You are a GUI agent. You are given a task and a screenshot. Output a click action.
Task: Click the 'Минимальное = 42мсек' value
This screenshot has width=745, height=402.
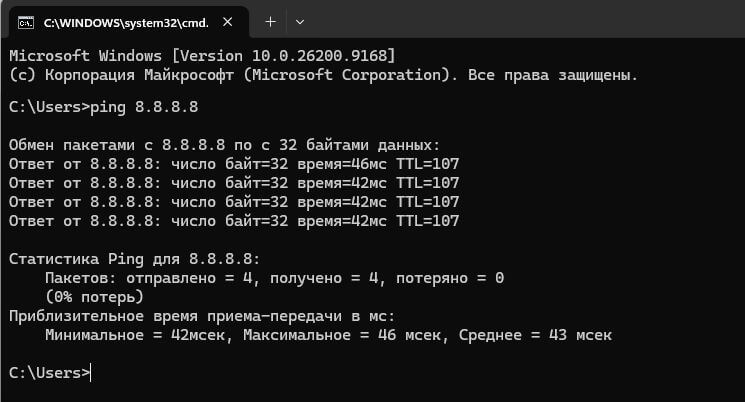coord(135,335)
